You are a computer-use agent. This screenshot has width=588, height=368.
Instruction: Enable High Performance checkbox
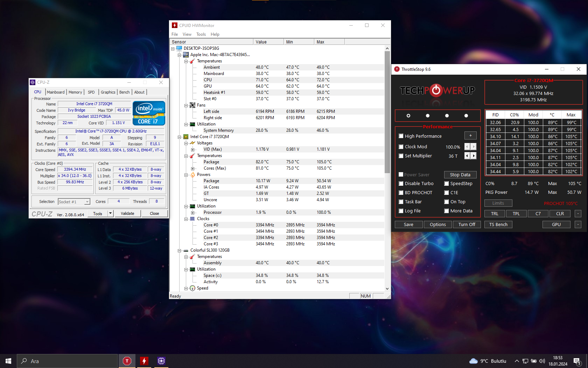(x=401, y=136)
